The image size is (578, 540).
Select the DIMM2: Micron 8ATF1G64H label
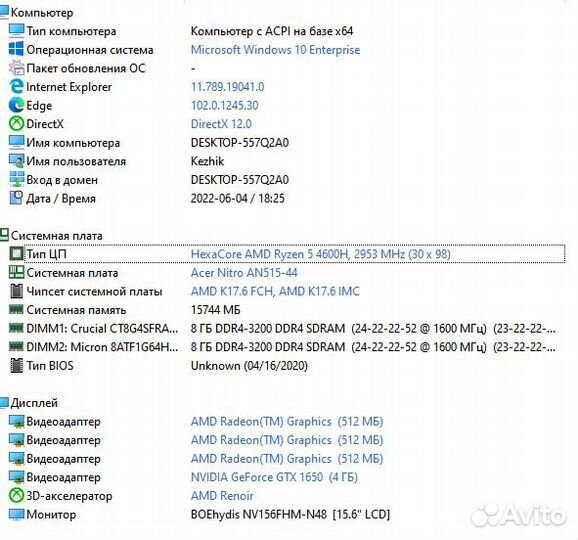102,347
